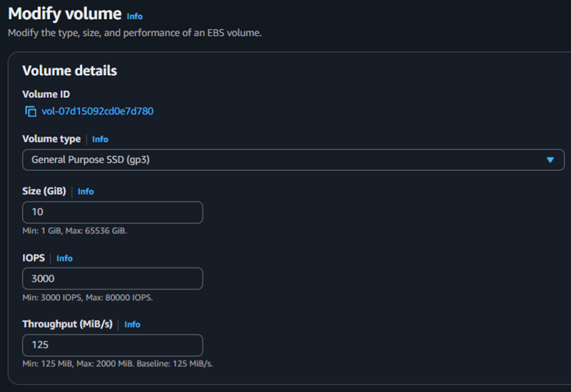Select the Throughput field with value 125

point(112,345)
